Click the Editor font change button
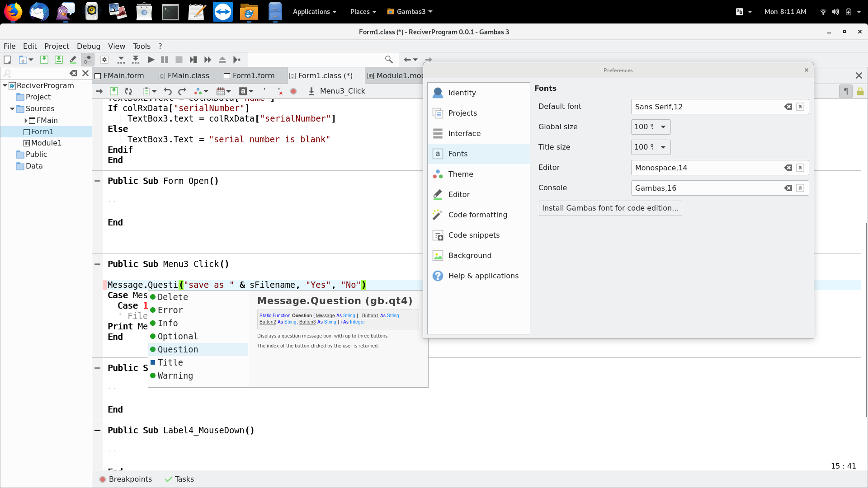Viewport: 868px width, 488px height. (x=801, y=168)
